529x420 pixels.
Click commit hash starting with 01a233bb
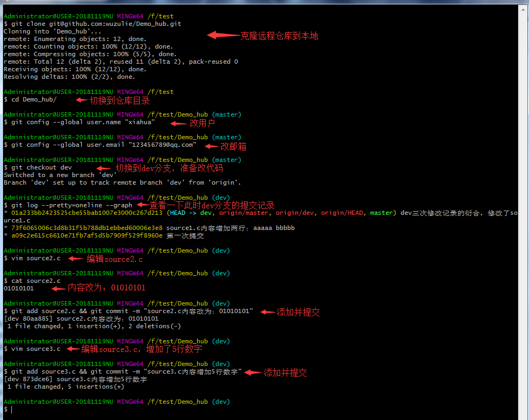tap(87, 213)
